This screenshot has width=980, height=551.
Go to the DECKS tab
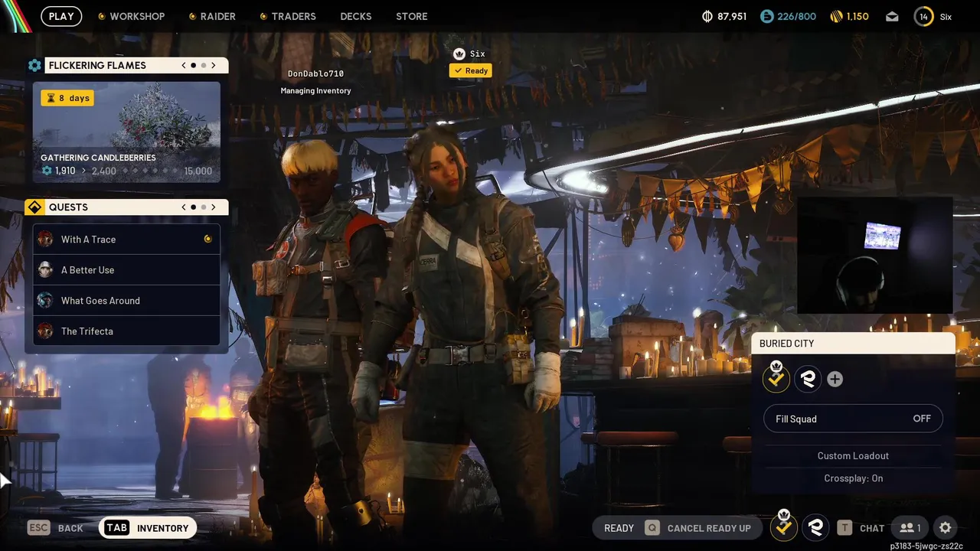pyautogui.click(x=356, y=16)
